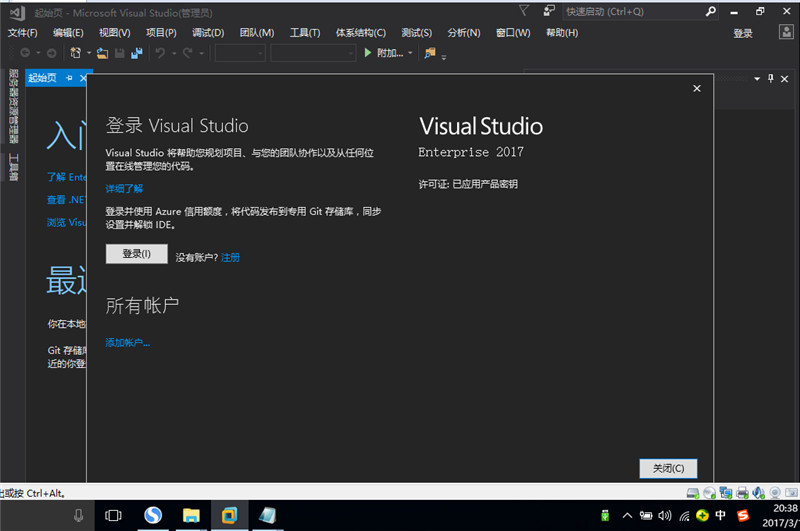Click the taskbar microphone icon

pos(79,515)
